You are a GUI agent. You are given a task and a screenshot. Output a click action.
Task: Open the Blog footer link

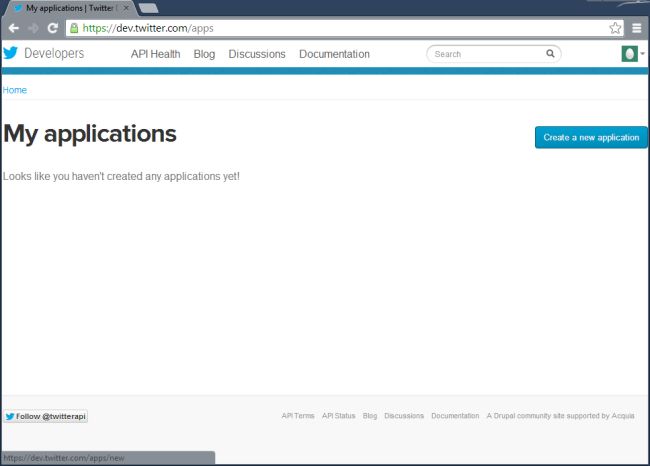370,416
